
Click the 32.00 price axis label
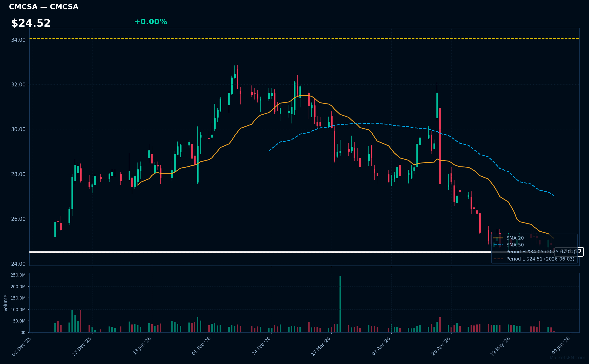click(18, 85)
